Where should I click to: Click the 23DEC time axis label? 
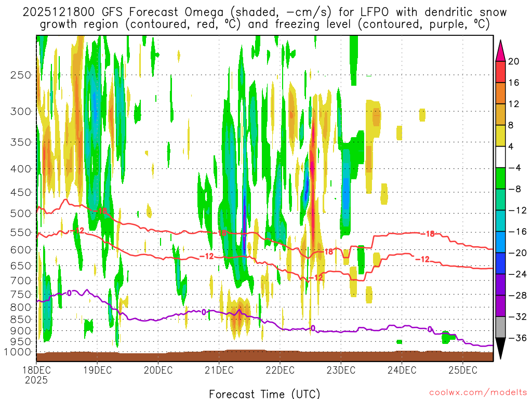tap(341, 370)
